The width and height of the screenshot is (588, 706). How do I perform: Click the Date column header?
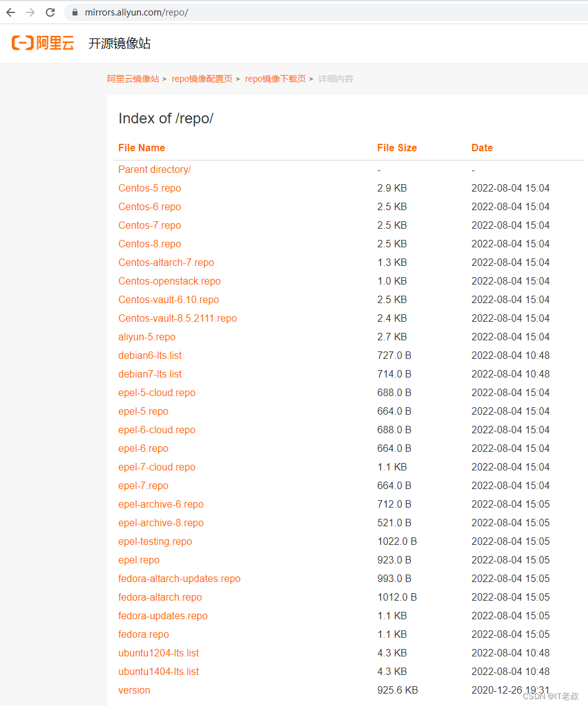click(x=482, y=148)
